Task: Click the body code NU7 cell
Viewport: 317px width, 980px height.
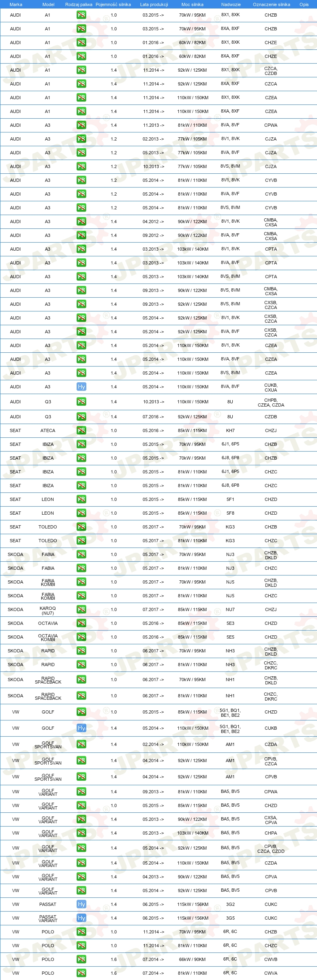Action: [x=230, y=609]
